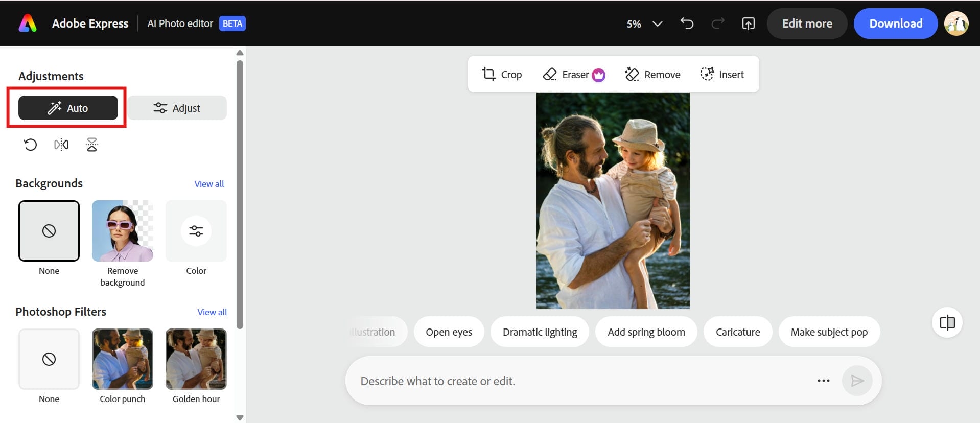Image resolution: width=980 pixels, height=423 pixels.
Task: Click the Open eyes suggestion chip
Action: click(x=449, y=332)
